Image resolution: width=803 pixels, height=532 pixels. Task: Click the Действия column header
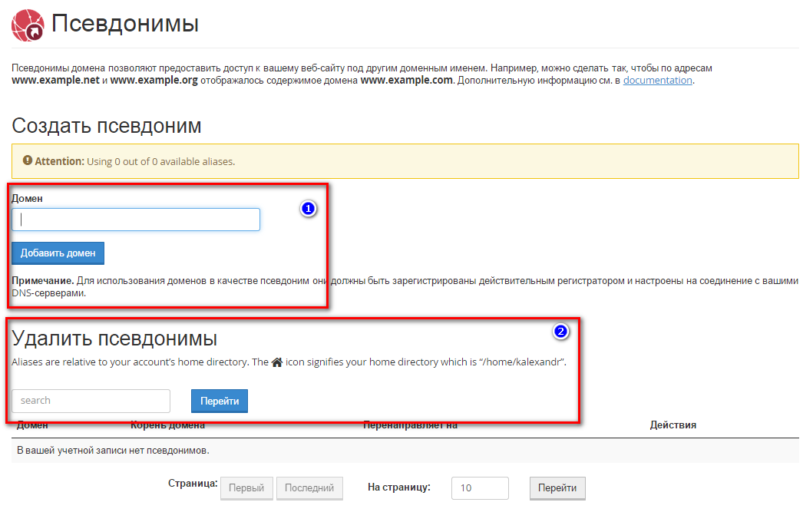pyautogui.click(x=672, y=425)
